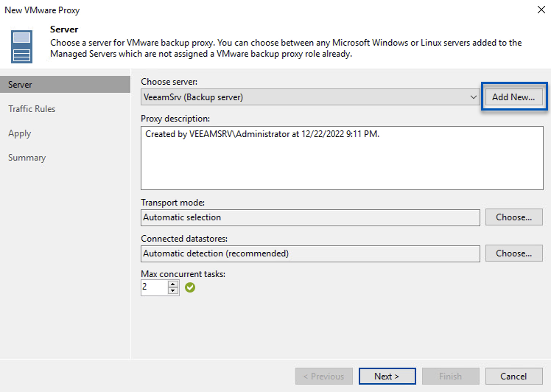Click the max concurrent tasks number field
Viewport: 551px width, 392px height.
click(x=154, y=287)
